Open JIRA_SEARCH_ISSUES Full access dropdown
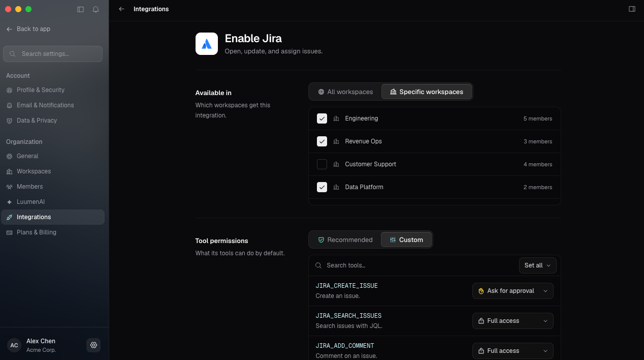Viewport: 644px width, 360px height. point(513,321)
